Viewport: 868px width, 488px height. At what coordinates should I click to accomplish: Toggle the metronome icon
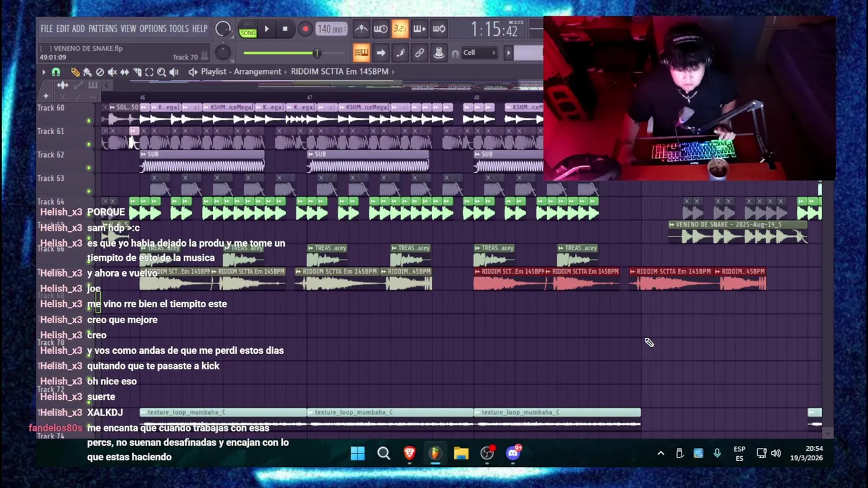point(361,28)
